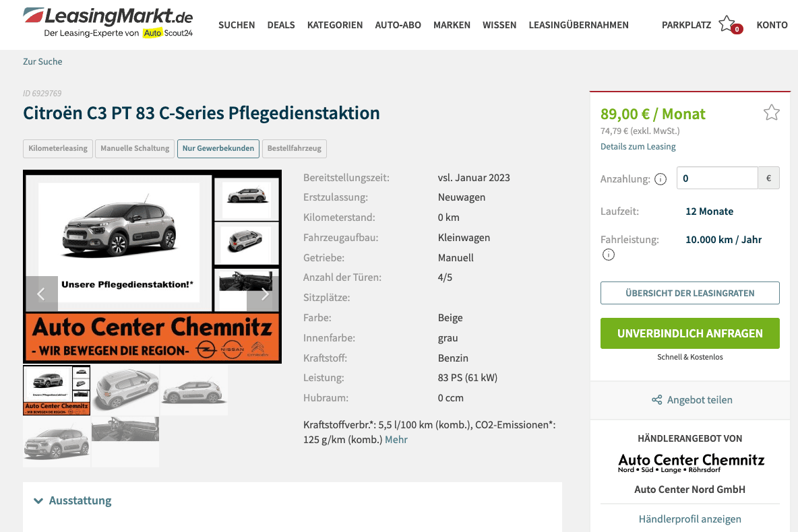Open the KATEGORIEN menu
Screen dimensions: 798x532
click(x=335, y=25)
